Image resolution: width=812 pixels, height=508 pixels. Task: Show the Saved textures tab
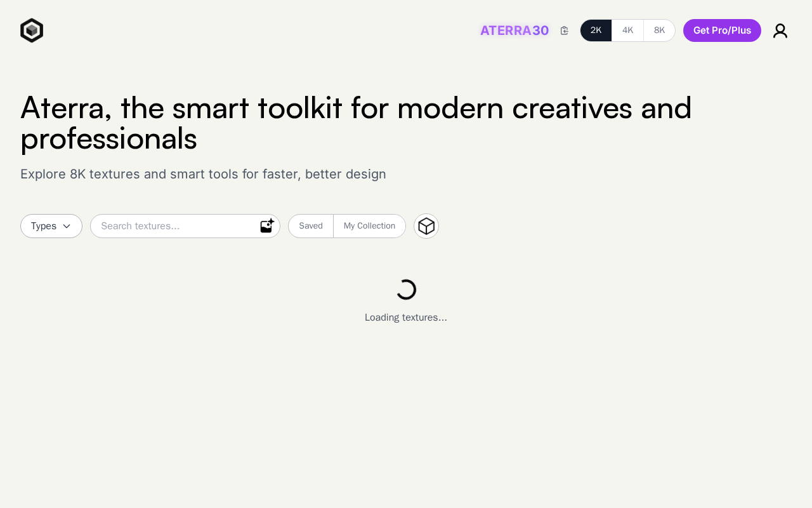(x=311, y=226)
